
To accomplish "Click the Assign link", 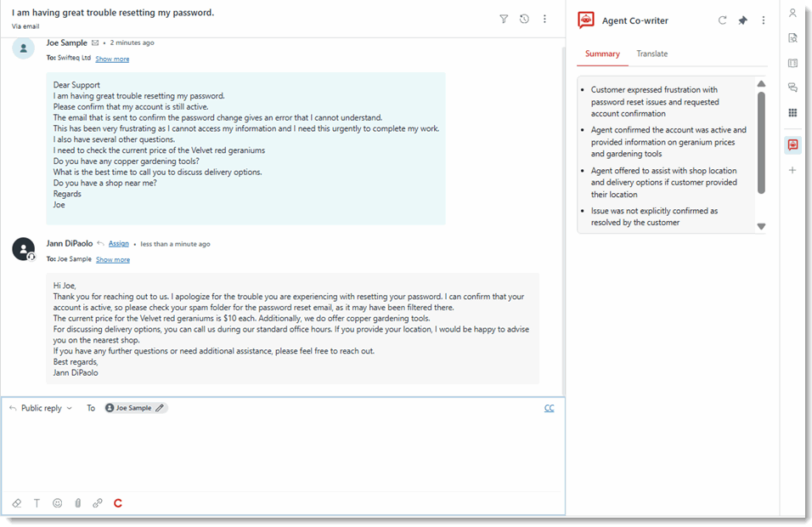I will [119, 244].
